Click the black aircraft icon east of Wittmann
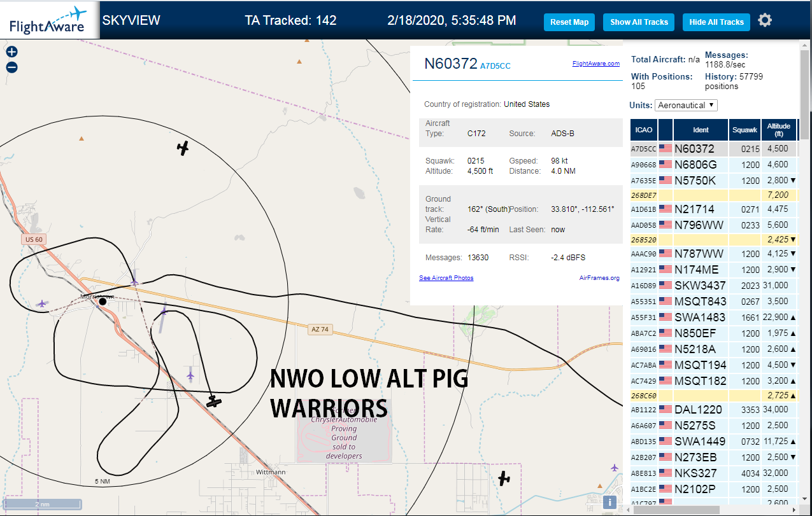The width and height of the screenshot is (812, 516). pyautogui.click(x=504, y=478)
